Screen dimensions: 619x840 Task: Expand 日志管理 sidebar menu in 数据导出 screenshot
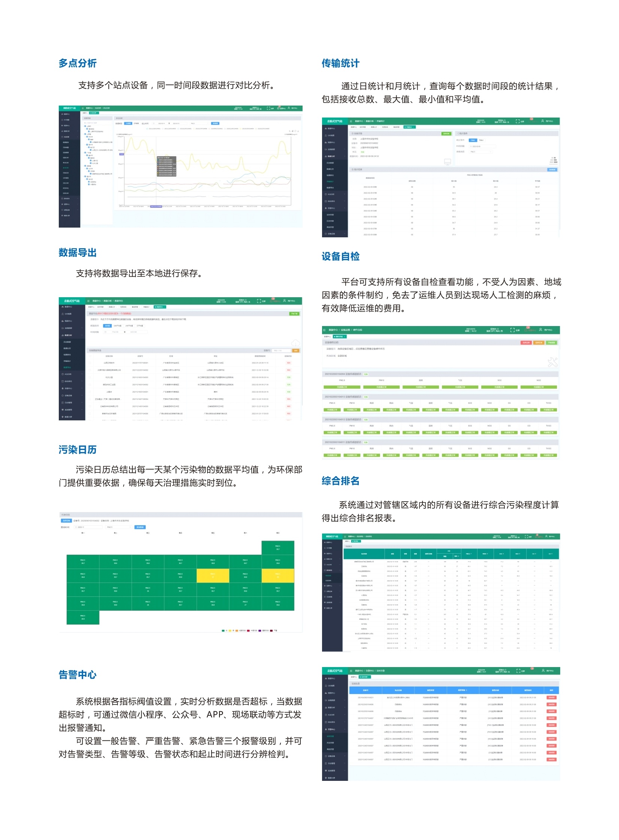coord(72,402)
